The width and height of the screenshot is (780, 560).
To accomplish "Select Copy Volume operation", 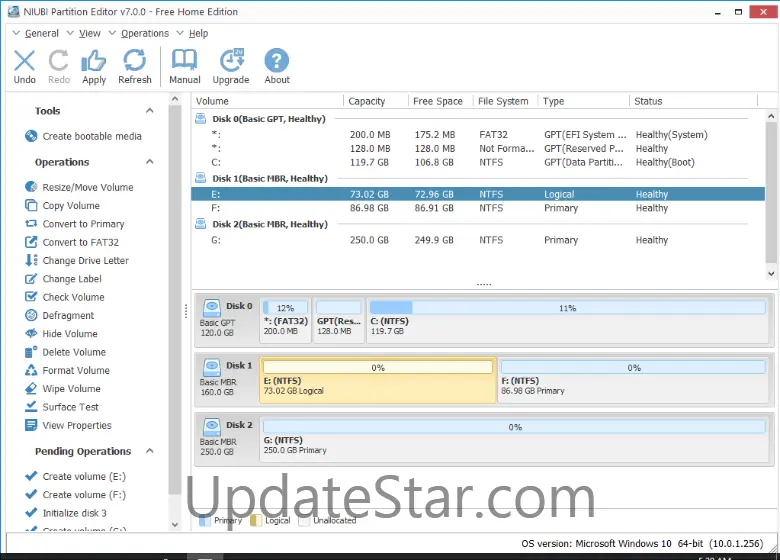I will point(62,206).
